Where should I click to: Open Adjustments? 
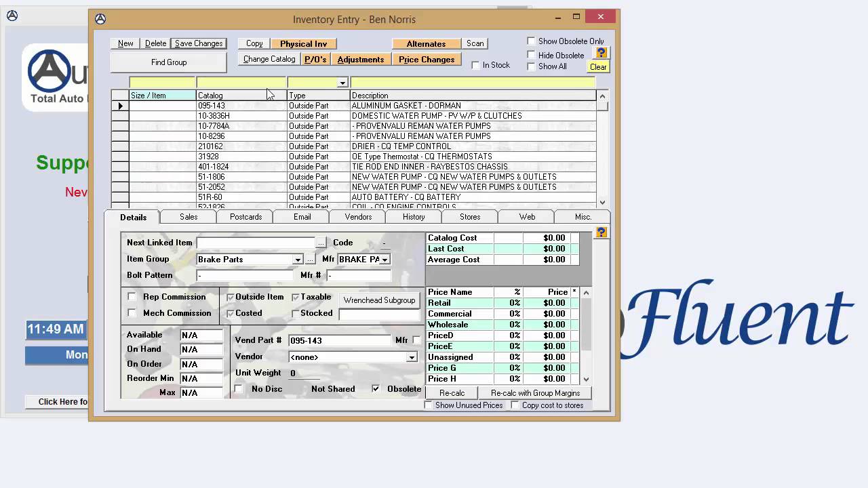point(361,60)
